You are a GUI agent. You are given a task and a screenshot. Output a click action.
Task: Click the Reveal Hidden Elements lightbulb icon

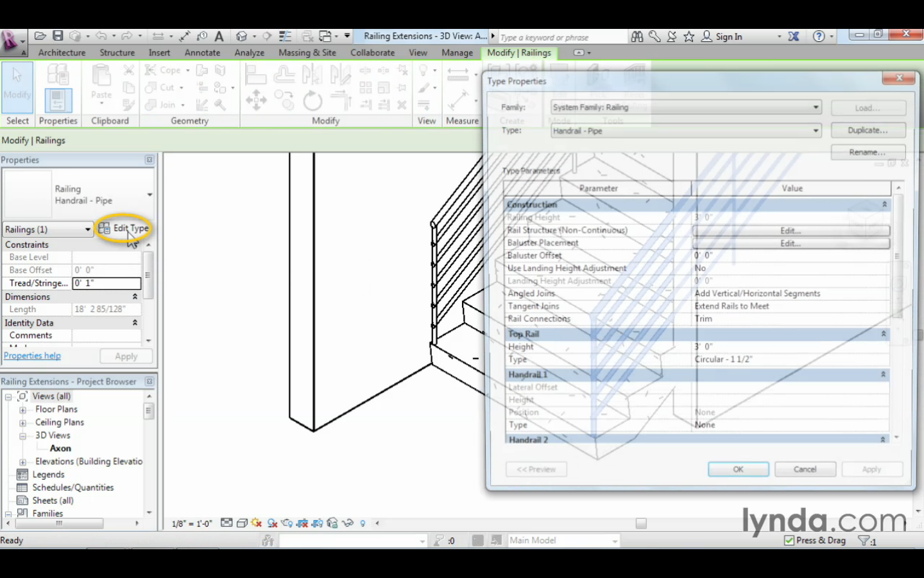363,523
